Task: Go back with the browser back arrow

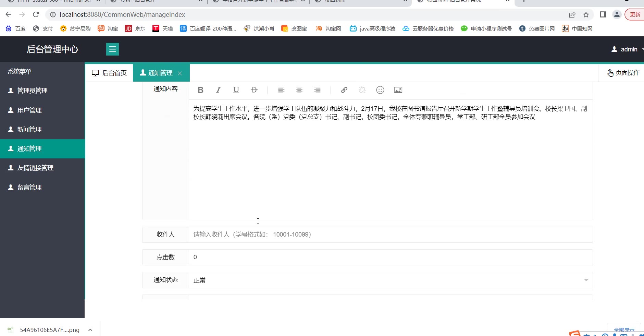Action: 9,14
